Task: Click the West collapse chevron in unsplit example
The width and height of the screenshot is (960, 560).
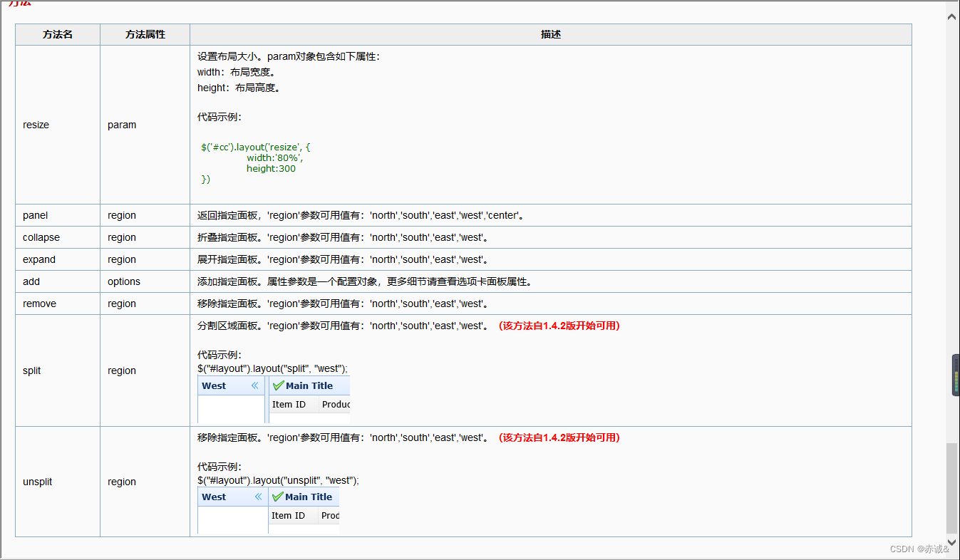Action: (258, 497)
